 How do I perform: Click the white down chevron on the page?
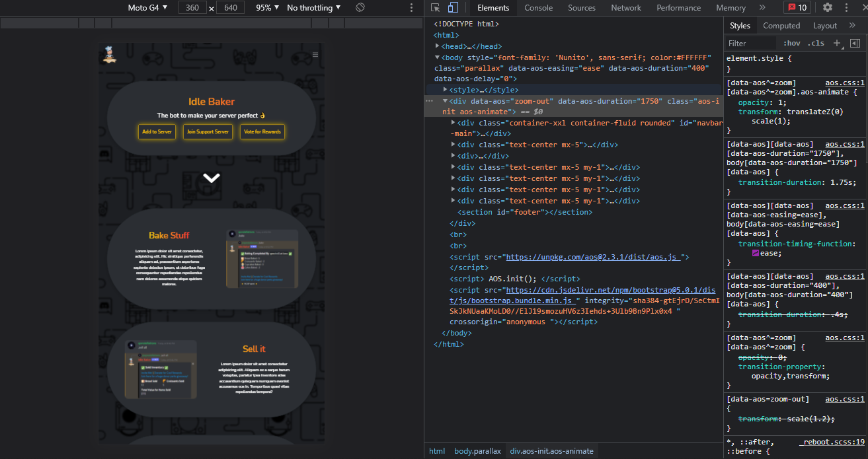pos(212,178)
